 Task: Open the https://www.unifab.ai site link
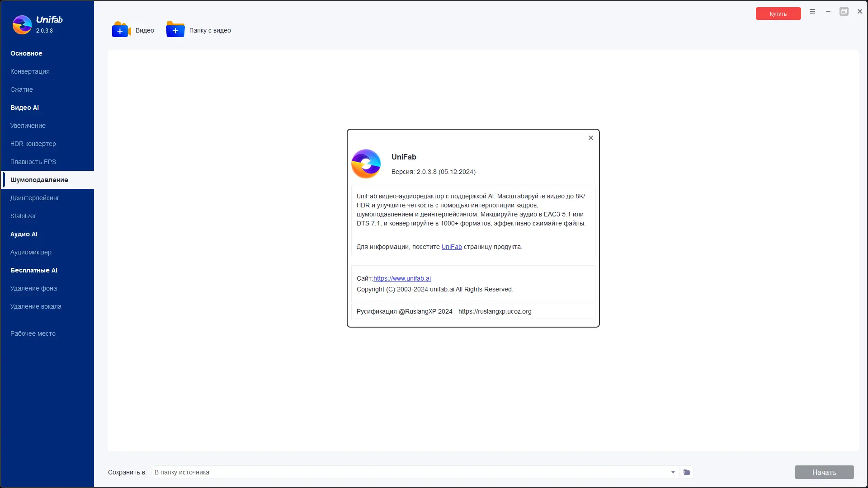pos(402,278)
